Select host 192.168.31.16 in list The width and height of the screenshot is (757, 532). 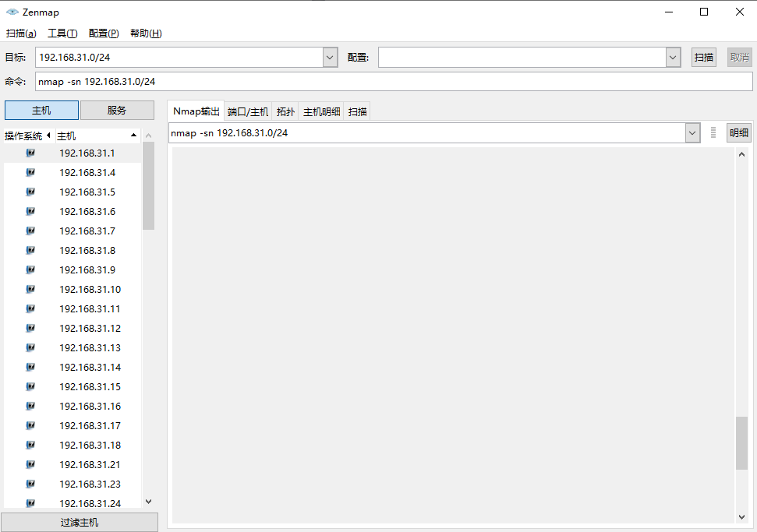pos(73,406)
